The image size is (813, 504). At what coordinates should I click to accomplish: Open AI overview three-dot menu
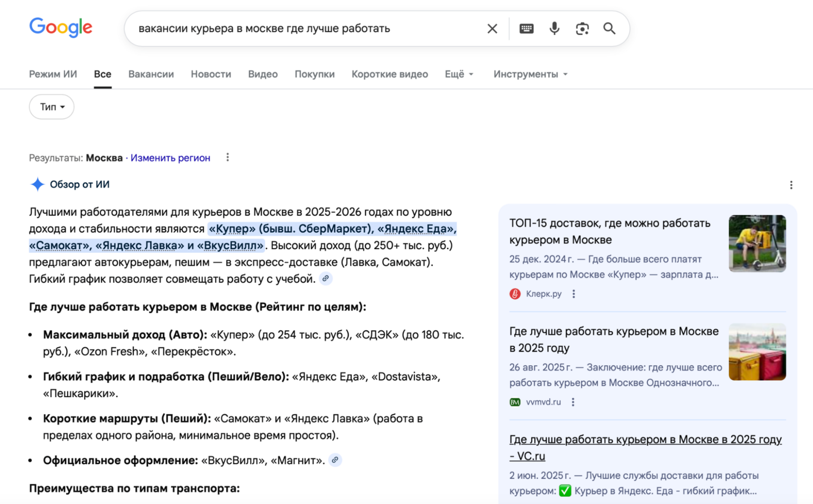[791, 185]
